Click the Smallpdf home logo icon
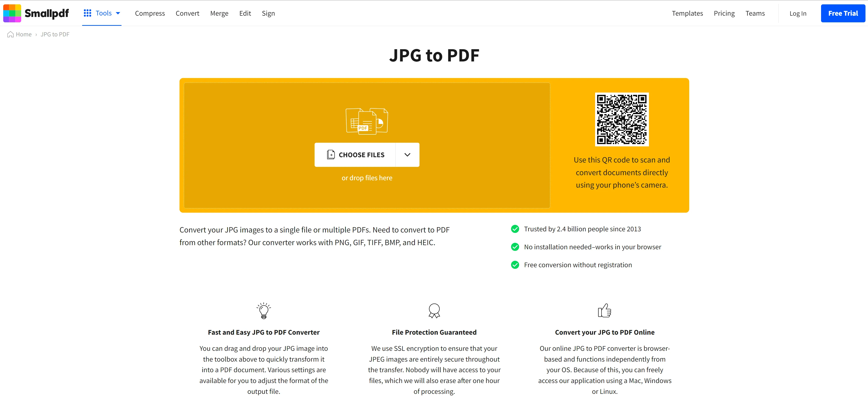Viewport: 868px width, 415px height. [x=12, y=13]
